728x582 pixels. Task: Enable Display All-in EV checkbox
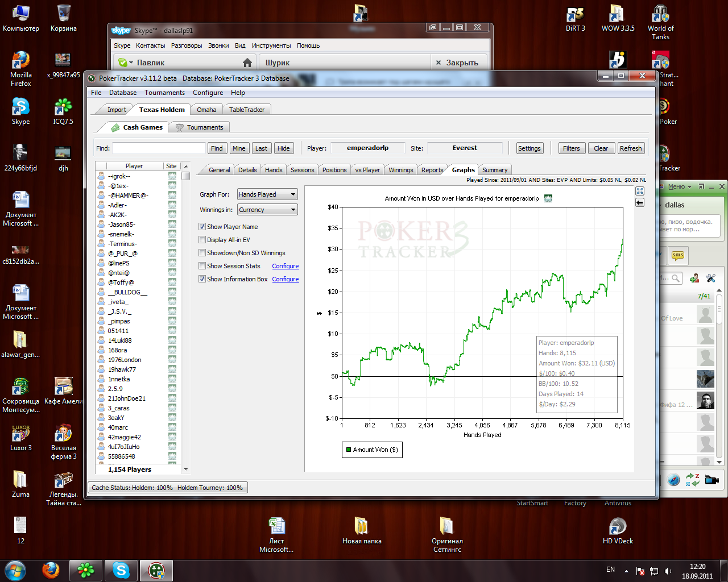(x=202, y=240)
